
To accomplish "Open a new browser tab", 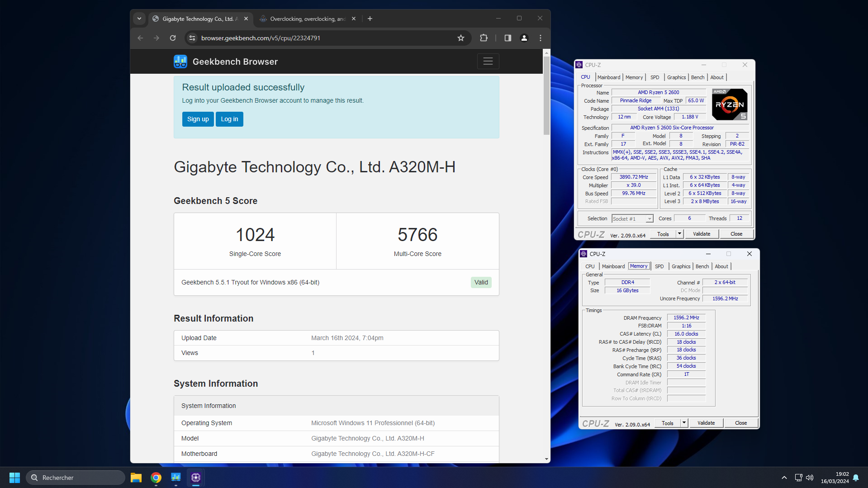I will (370, 19).
